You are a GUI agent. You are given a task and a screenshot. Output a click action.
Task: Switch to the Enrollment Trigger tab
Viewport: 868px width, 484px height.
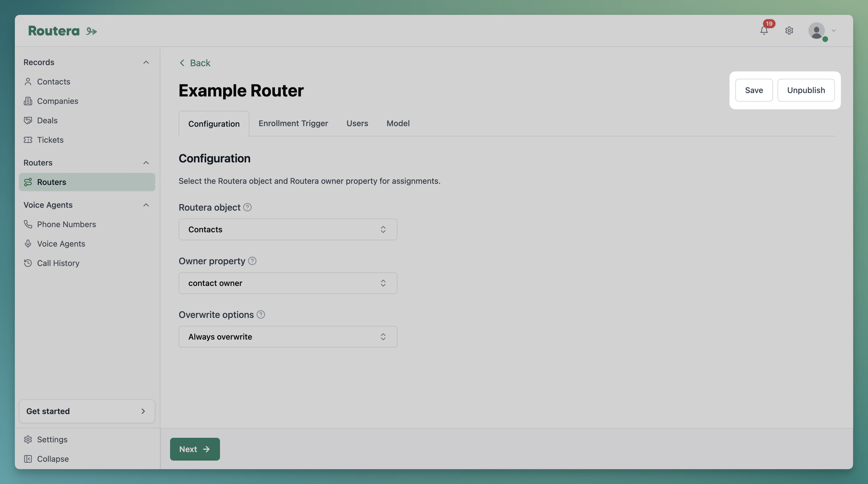pyautogui.click(x=293, y=123)
